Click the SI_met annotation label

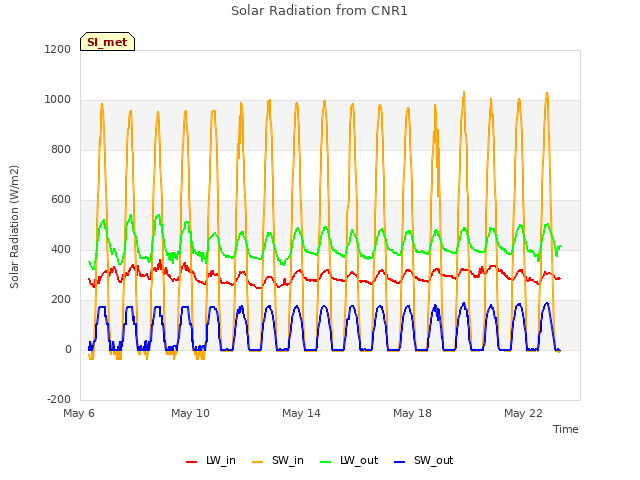point(107,42)
